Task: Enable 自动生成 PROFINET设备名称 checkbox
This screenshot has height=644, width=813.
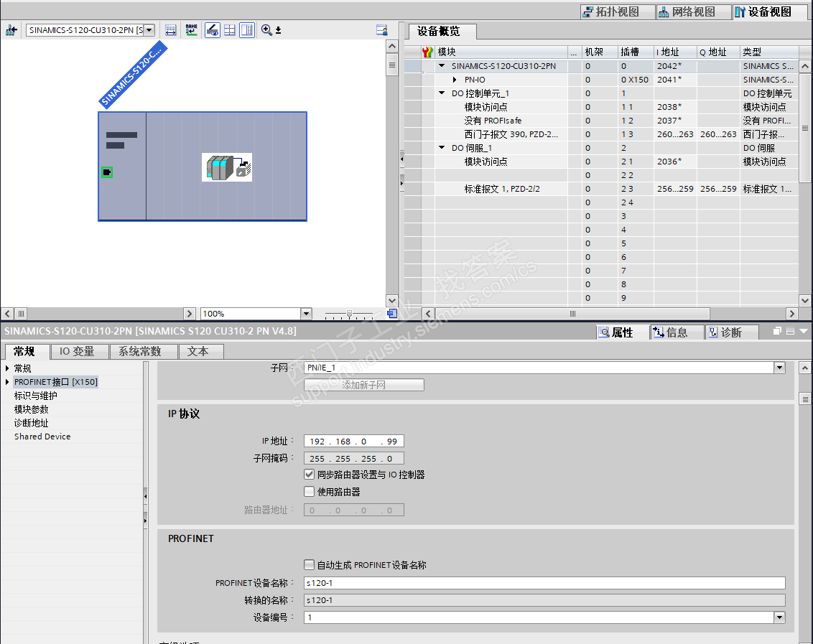Action: 309,564
